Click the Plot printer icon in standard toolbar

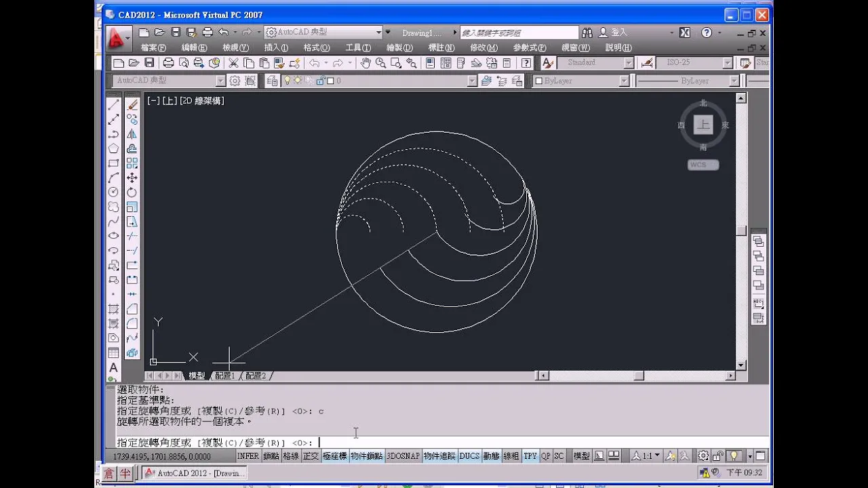(168, 63)
